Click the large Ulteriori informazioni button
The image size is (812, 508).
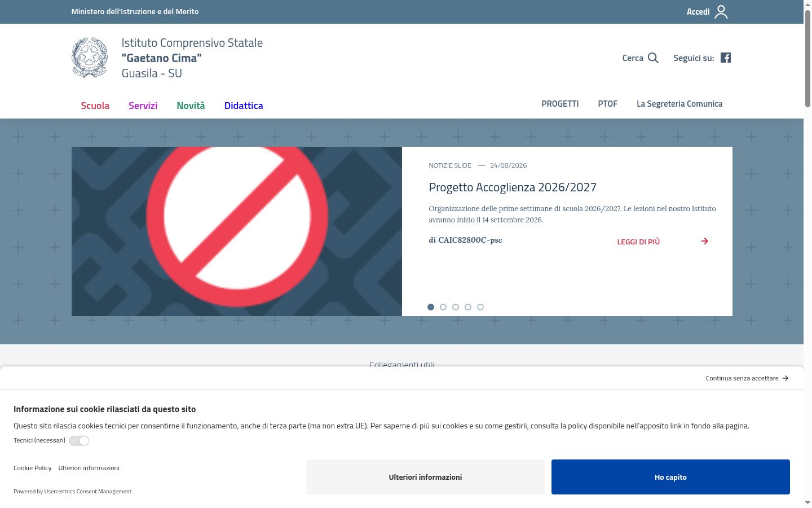(x=425, y=477)
